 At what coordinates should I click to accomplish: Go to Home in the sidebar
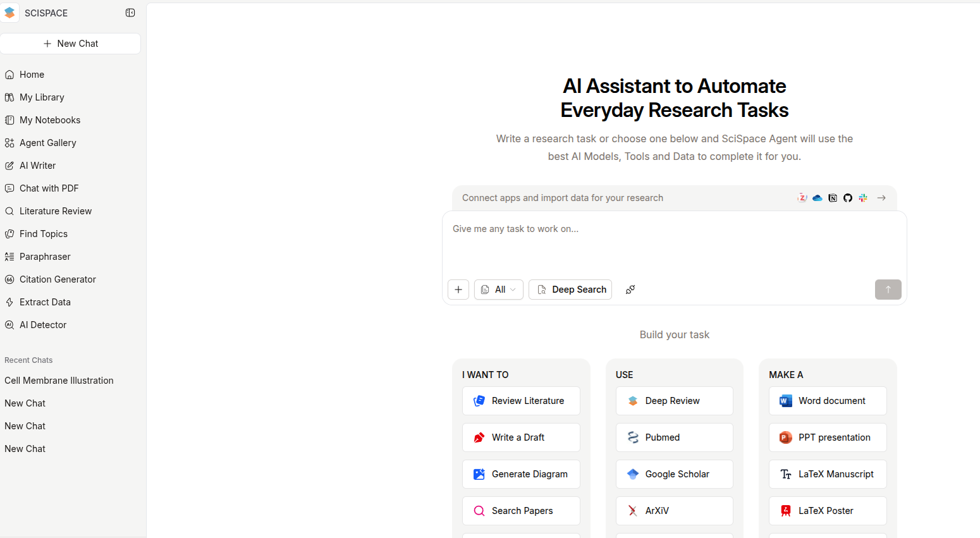(x=32, y=75)
